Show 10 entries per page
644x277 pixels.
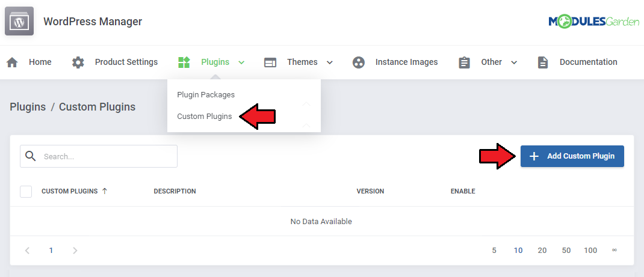(x=518, y=251)
